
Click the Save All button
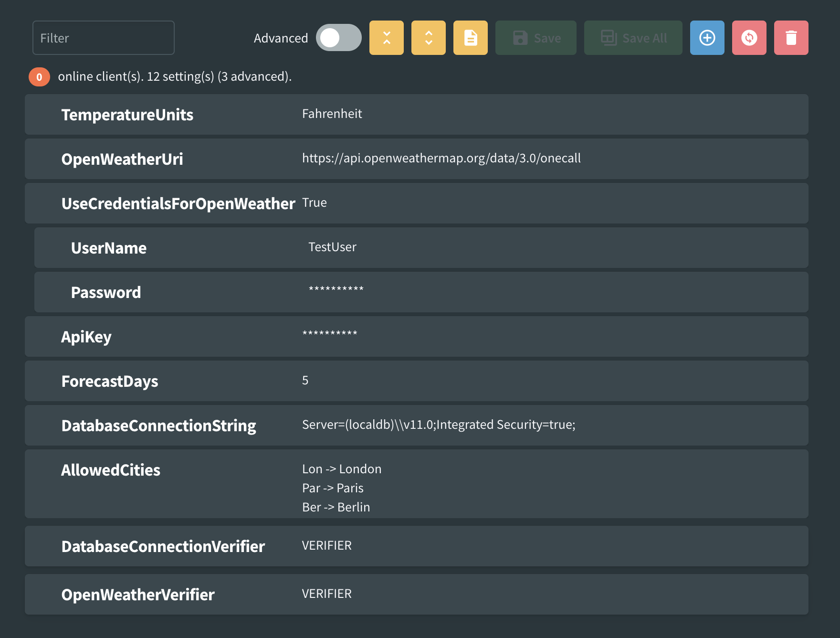[x=633, y=38]
